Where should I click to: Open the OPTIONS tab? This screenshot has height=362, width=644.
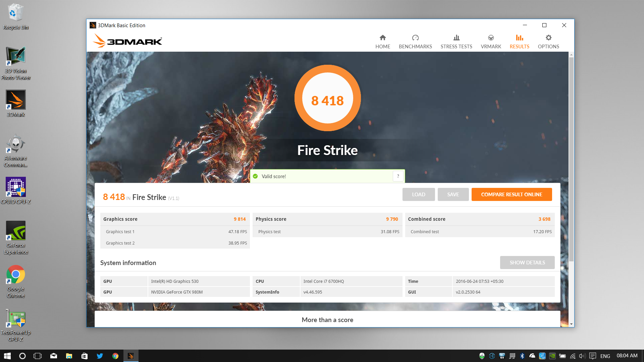click(548, 42)
